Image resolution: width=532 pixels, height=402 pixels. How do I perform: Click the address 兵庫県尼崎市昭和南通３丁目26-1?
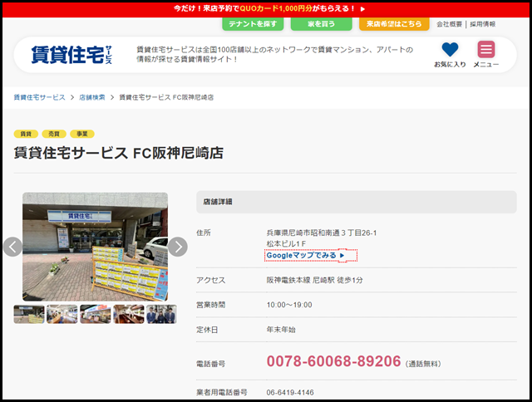[x=322, y=233]
